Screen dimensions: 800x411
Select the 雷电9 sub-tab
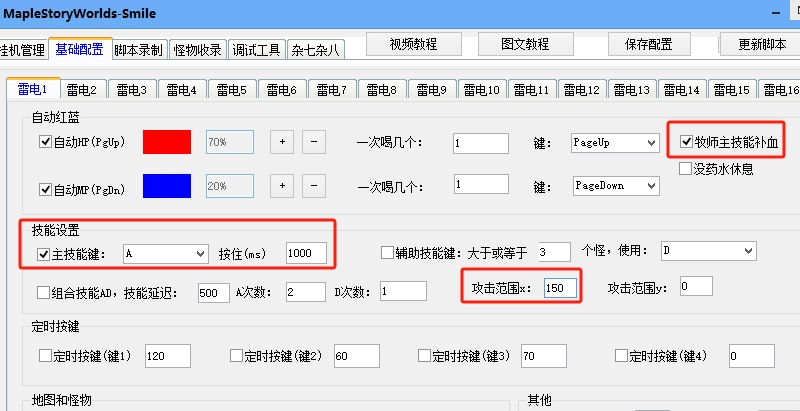(432, 90)
